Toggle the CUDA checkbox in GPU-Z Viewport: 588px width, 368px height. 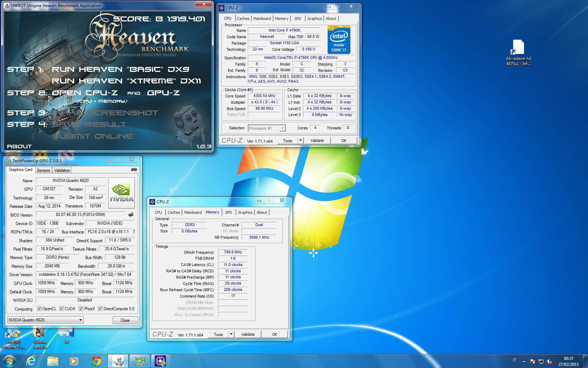61,309
